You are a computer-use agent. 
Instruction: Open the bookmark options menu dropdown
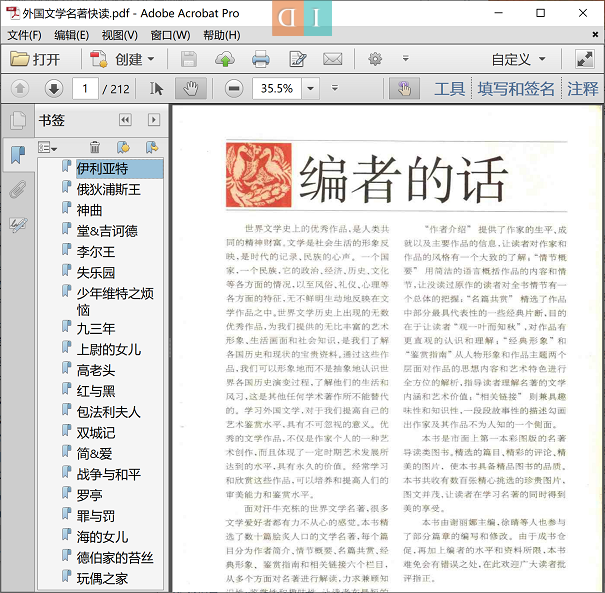pos(47,147)
